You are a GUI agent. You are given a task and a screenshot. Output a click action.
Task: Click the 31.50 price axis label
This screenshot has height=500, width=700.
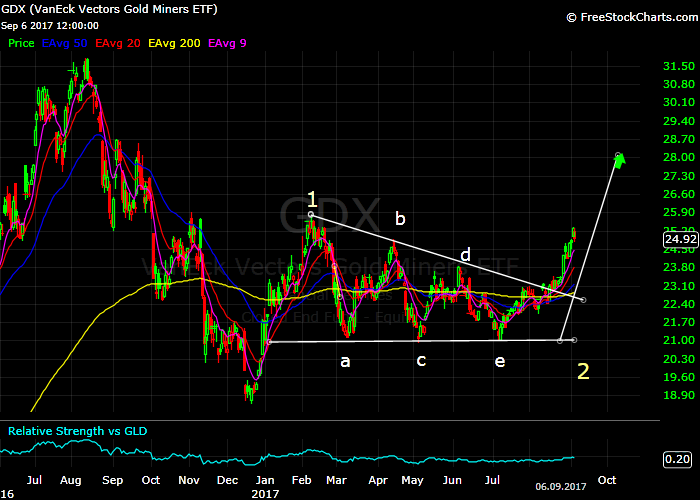point(679,66)
